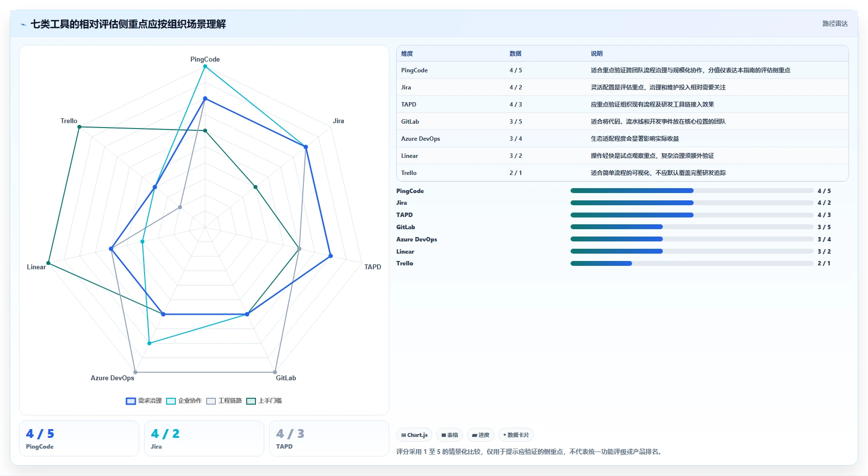
Task: Click the Azure DevOps progress bar
Action: 692,239
